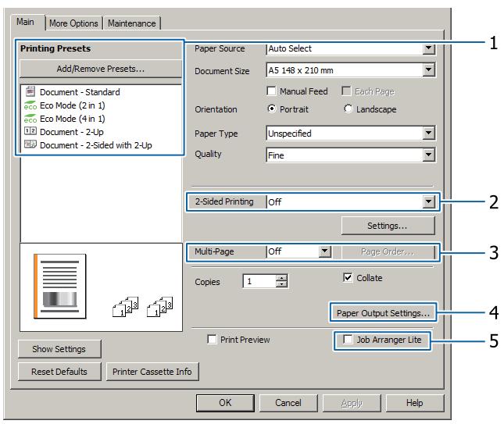This screenshot has width=504, height=424.
Task: Select the Eco Mode (4 in 1) preset text
Action: 73,119
